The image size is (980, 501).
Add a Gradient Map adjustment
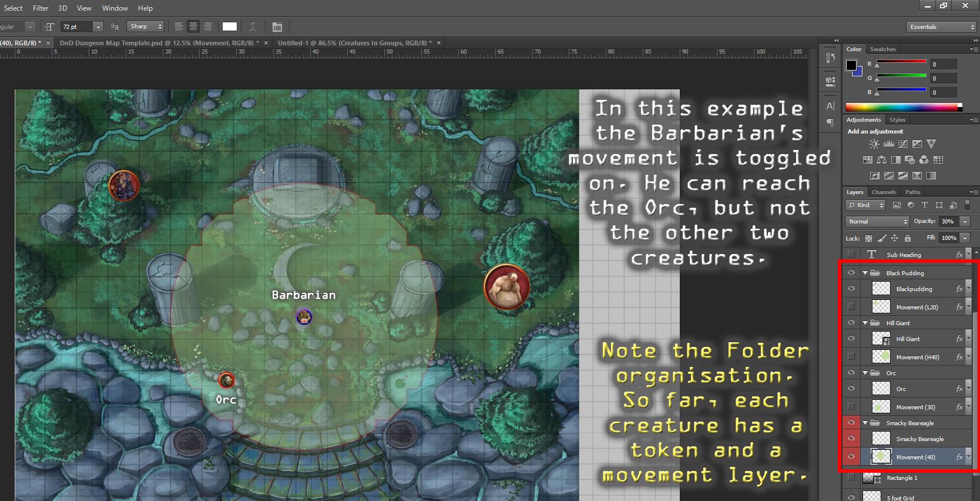click(931, 175)
